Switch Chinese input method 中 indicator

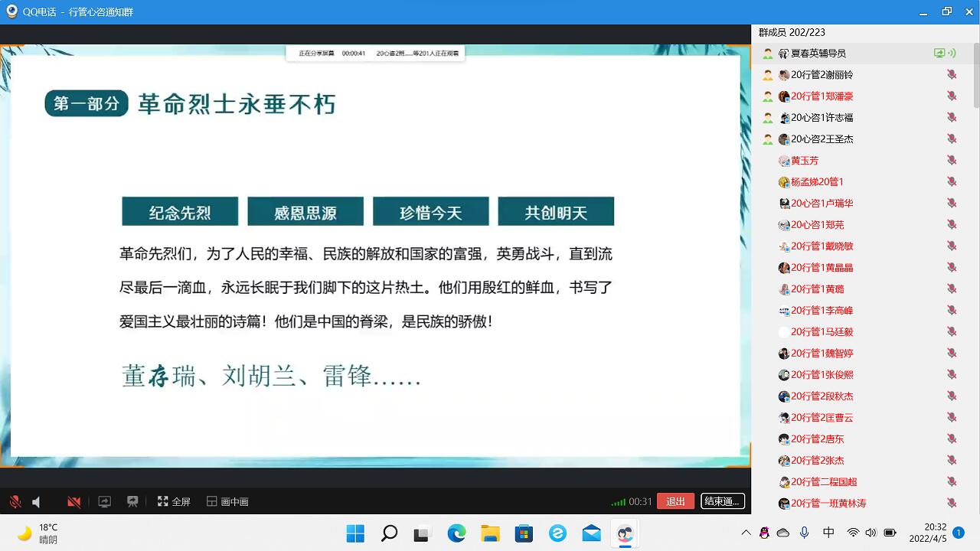click(x=828, y=533)
